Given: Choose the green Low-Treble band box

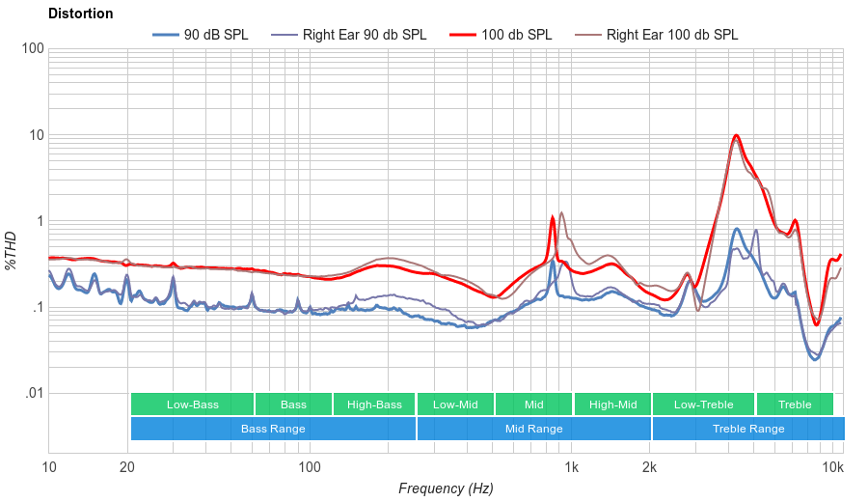Looking at the screenshot, I should (703, 404).
